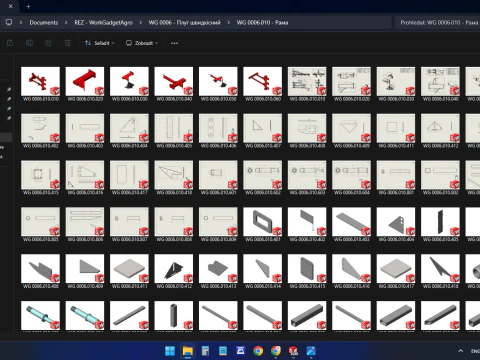The width and height of the screenshot is (480, 360).
Task: Click the This PC monitor icon in address bar
Action: (x=9, y=22)
